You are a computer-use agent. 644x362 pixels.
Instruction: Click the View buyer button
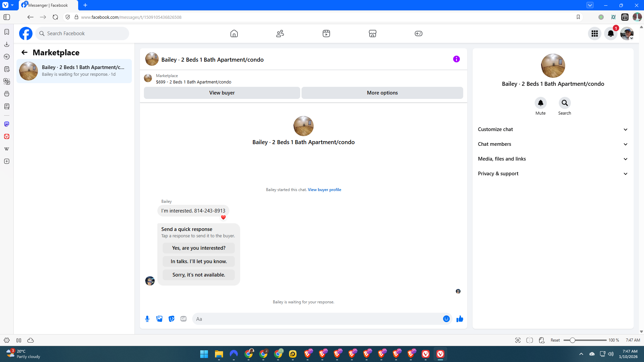222,93
